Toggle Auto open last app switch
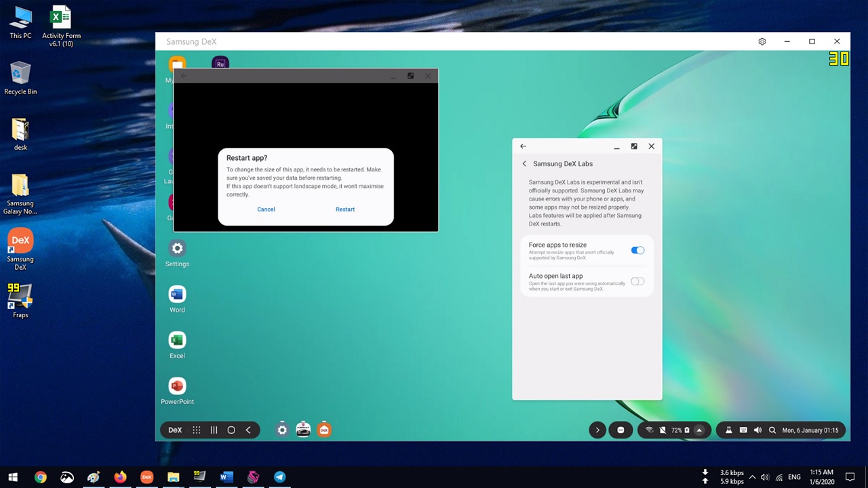 [637, 281]
